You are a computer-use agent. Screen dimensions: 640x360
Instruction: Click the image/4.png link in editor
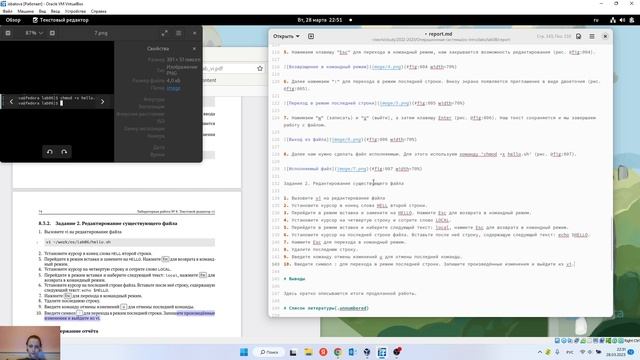[387, 67]
